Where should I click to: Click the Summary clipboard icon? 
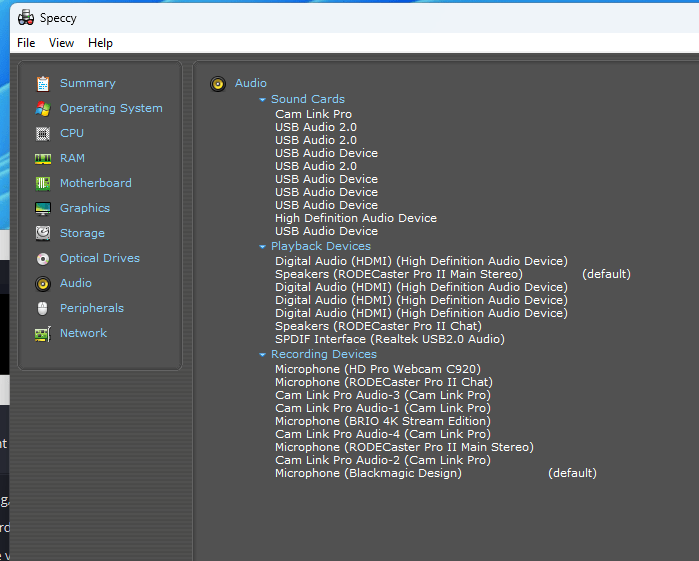click(43, 83)
